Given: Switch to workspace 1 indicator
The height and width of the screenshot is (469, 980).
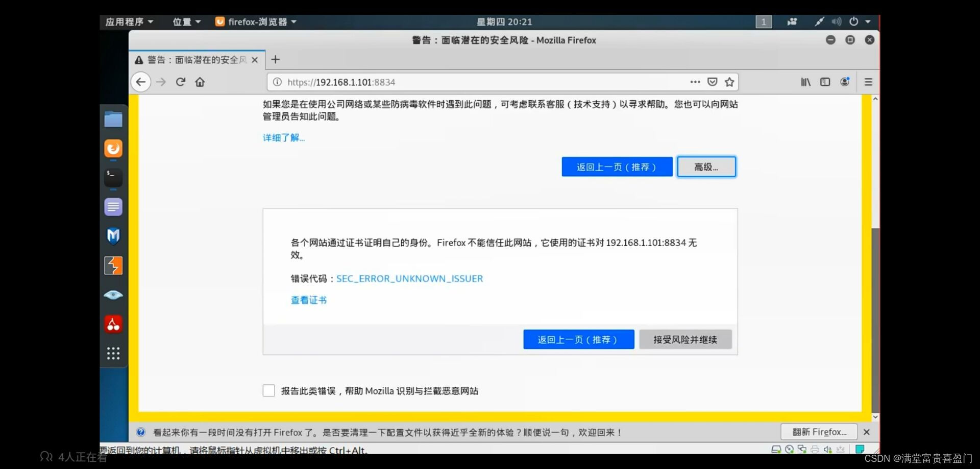Looking at the screenshot, I should [x=764, y=21].
